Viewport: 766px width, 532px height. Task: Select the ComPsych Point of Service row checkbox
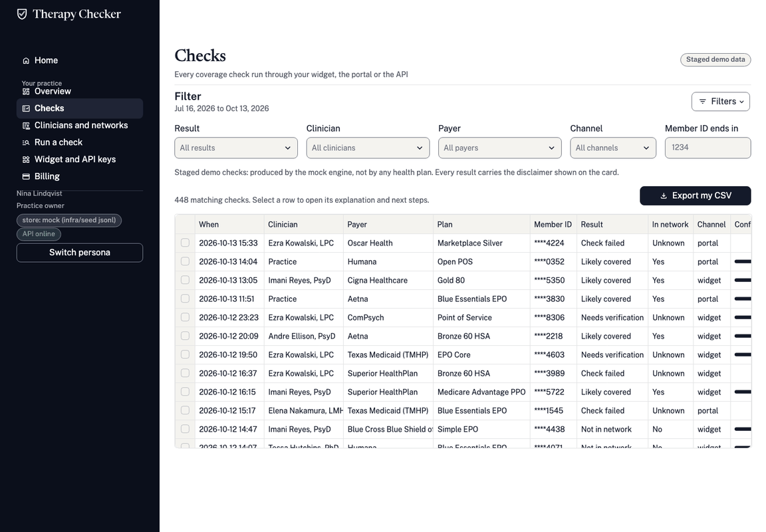pyautogui.click(x=185, y=317)
